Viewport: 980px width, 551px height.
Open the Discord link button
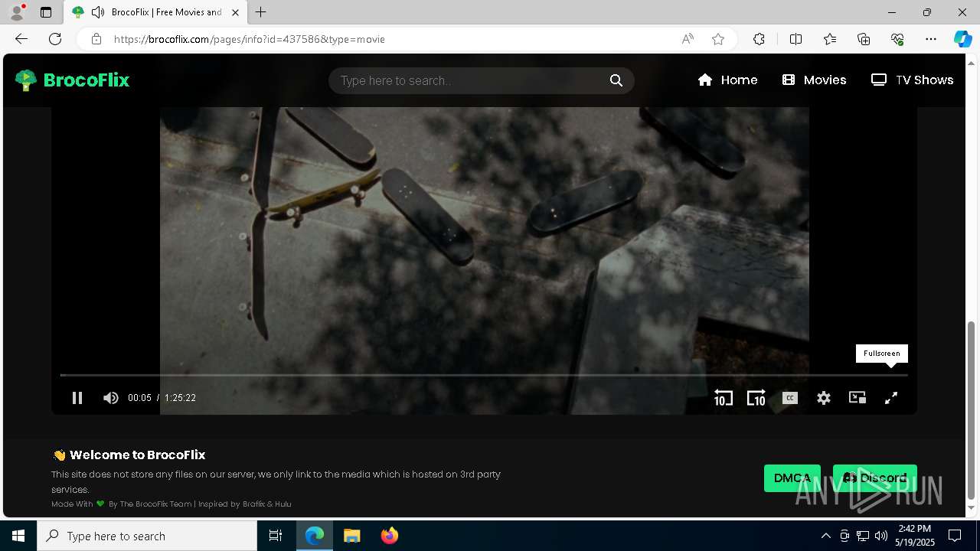(x=875, y=478)
